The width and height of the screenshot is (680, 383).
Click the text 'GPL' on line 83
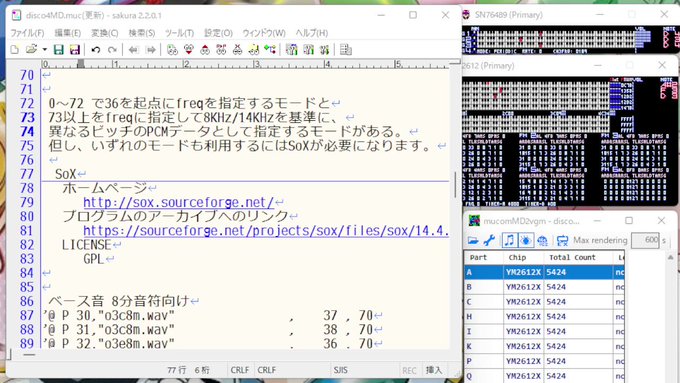pos(94,259)
